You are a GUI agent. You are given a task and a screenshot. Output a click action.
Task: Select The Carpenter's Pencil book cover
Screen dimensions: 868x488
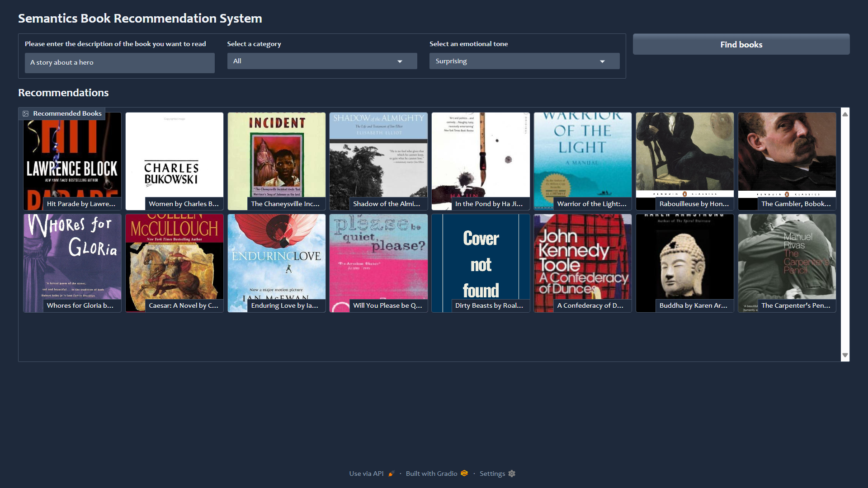tap(787, 263)
